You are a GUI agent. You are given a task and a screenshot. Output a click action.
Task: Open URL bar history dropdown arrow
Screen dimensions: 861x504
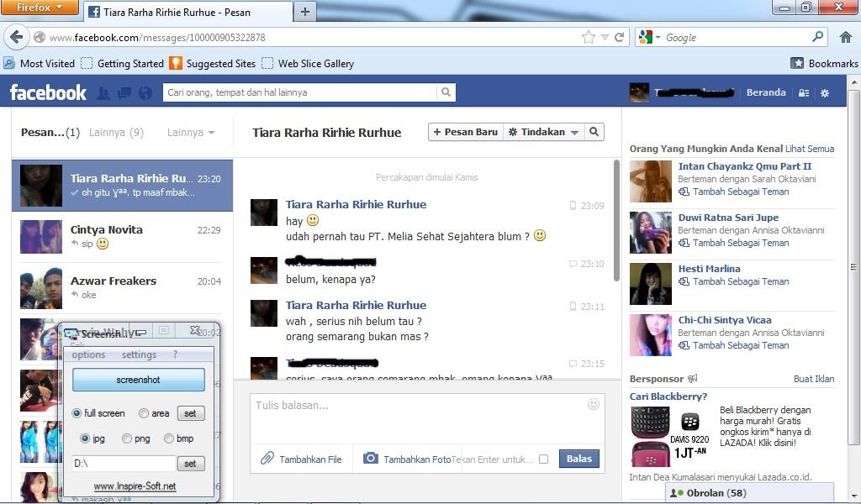coord(605,37)
